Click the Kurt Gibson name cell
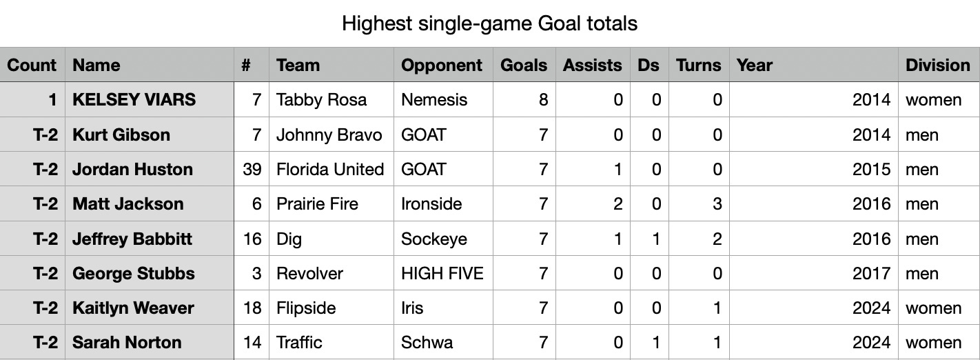980x360 pixels. pyautogui.click(x=150, y=134)
